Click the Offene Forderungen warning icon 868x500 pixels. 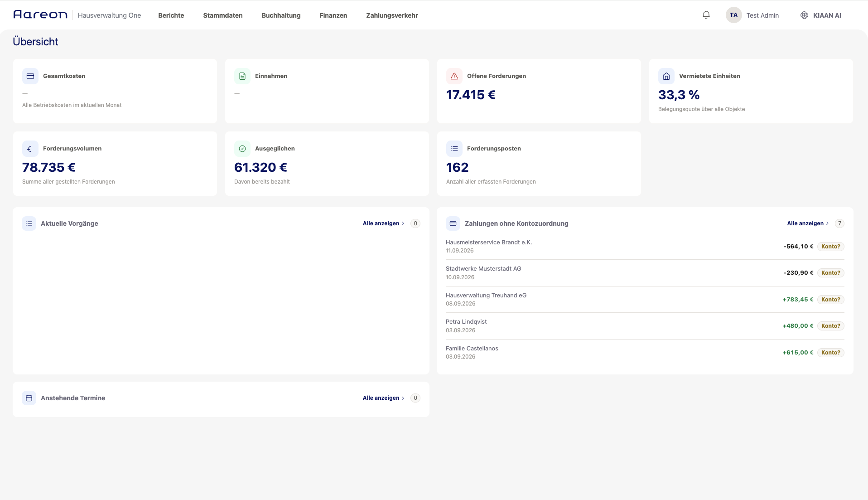pyautogui.click(x=454, y=76)
